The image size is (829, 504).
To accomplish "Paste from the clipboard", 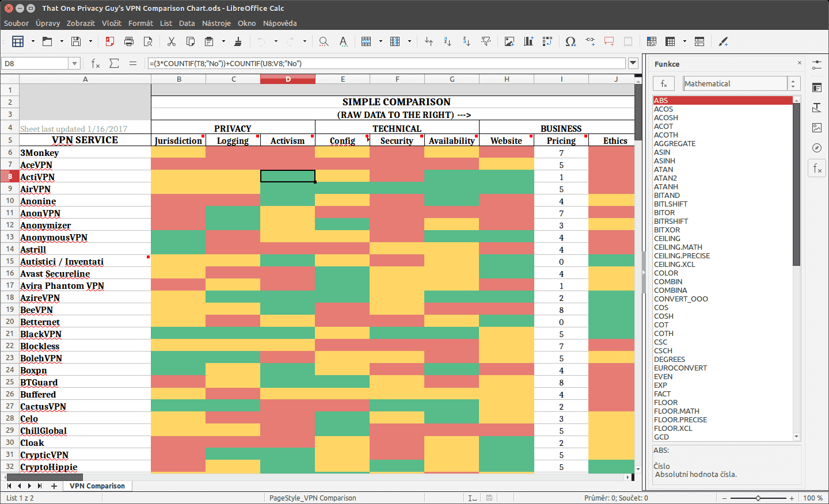I will [x=209, y=41].
